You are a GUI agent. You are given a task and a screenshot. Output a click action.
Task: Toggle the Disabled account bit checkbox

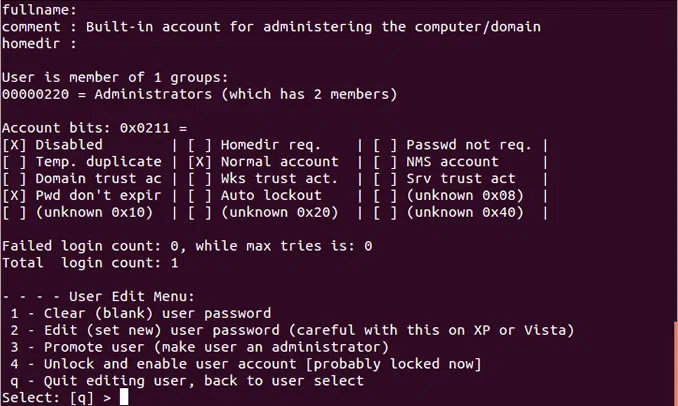[15, 145]
